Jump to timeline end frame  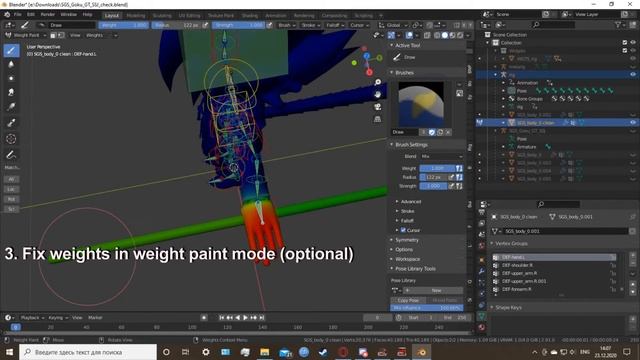(262, 318)
